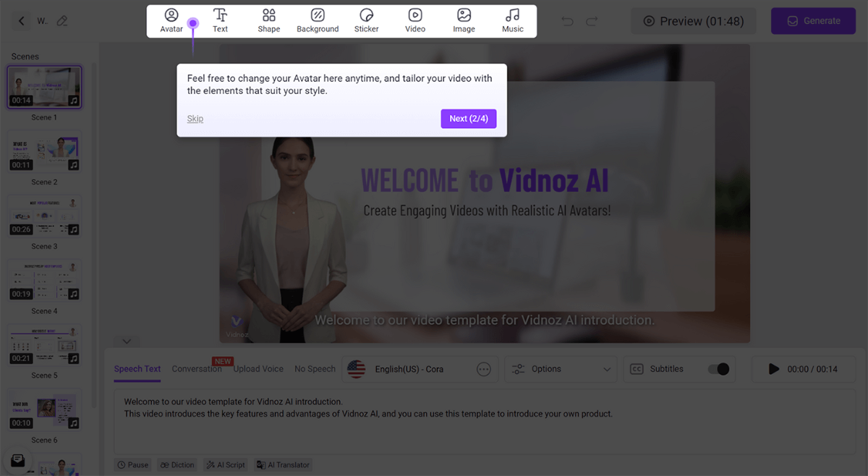Switch to the Conversation tab
The height and width of the screenshot is (476, 868).
pos(196,369)
